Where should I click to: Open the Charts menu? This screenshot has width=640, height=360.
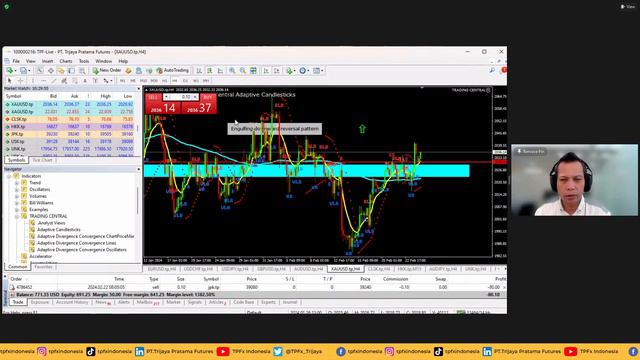(x=66, y=61)
